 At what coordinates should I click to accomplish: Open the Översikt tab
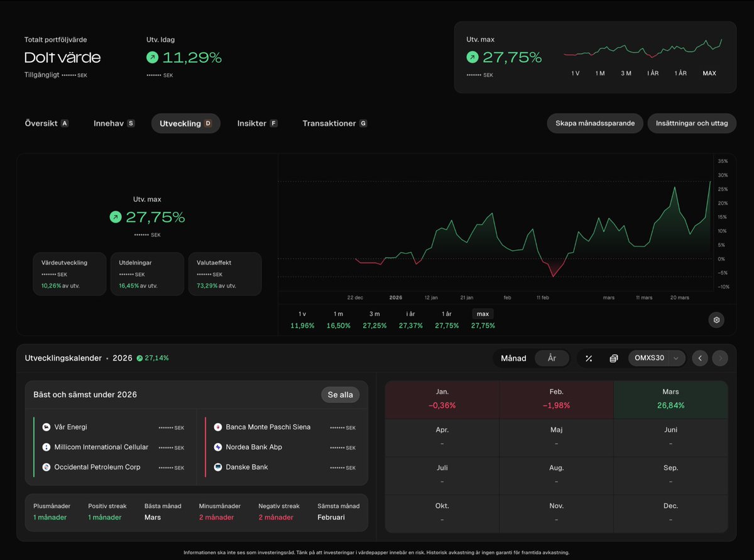click(x=46, y=123)
